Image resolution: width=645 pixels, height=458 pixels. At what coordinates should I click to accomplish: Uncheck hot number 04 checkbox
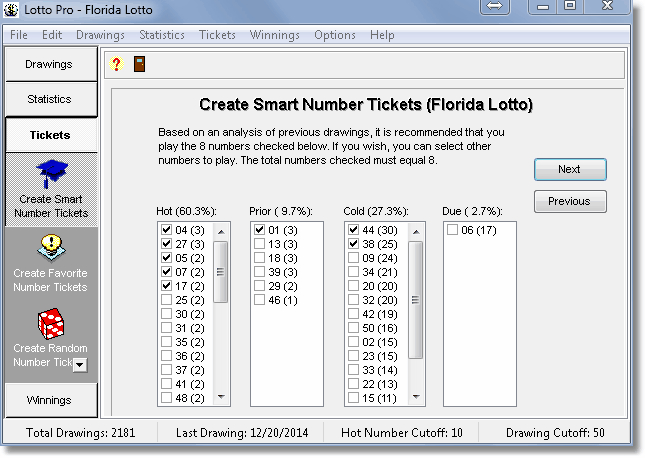point(166,230)
